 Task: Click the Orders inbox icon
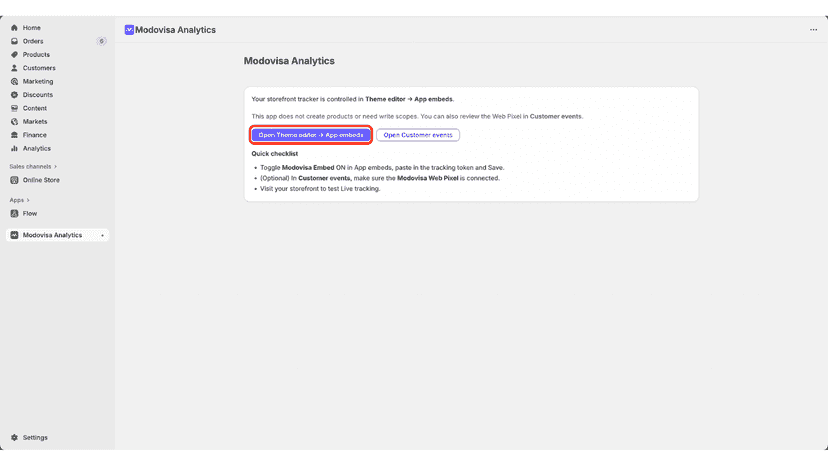pyautogui.click(x=14, y=41)
